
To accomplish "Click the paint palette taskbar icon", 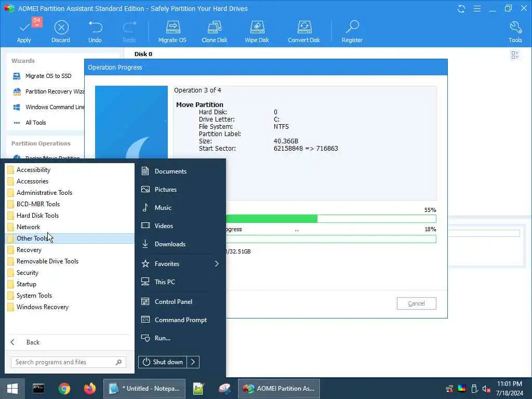I will tap(224, 389).
